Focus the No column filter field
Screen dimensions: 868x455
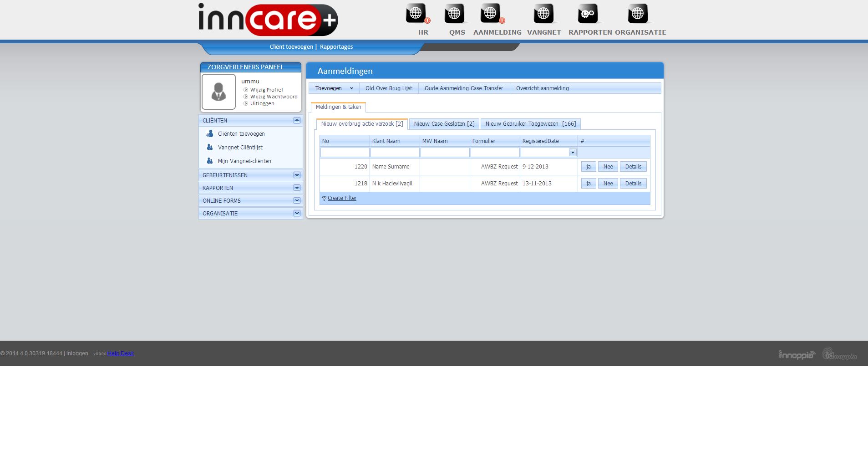345,153
